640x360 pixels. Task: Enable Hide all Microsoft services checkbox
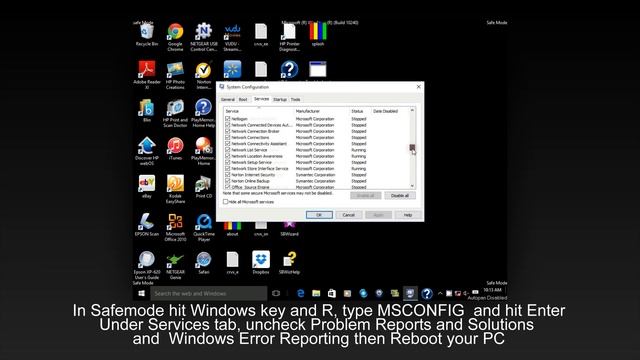[225, 202]
